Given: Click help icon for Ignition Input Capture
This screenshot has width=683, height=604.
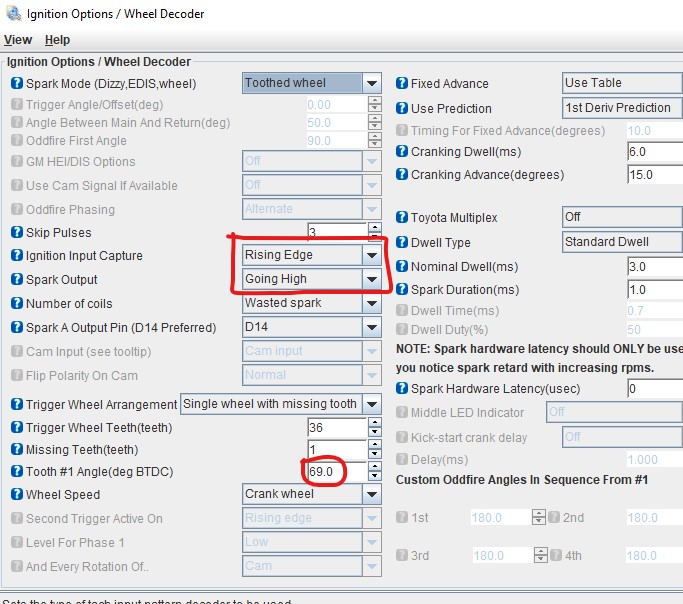Looking at the screenshot, I should point(17,256).
